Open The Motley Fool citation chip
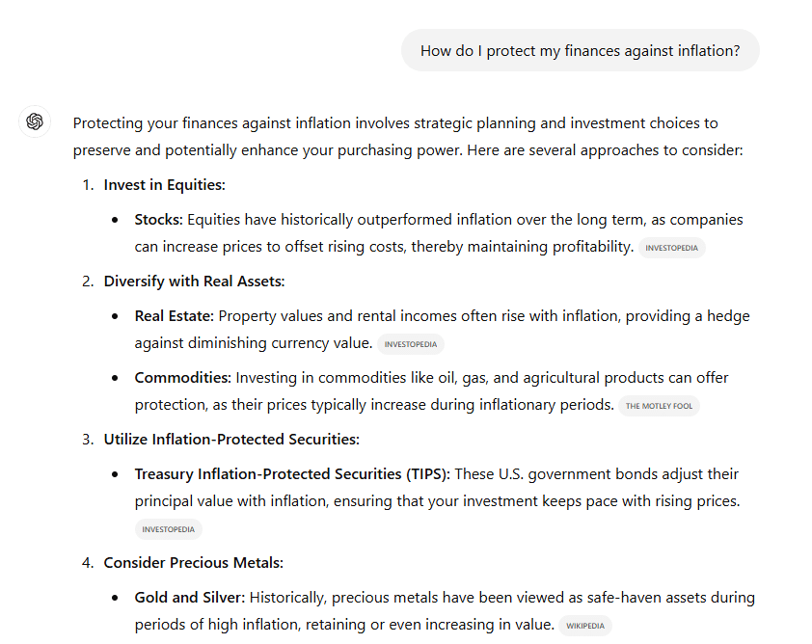 click(659, 406)
